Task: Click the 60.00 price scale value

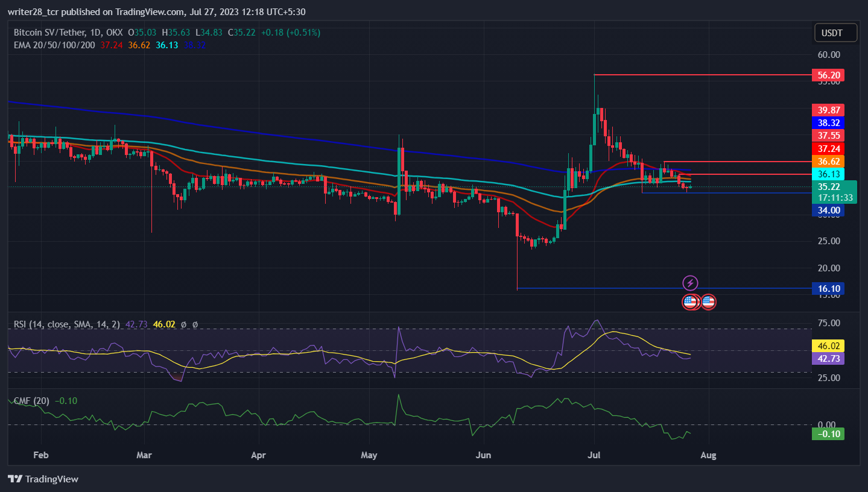Action: (x=829, y=54)
